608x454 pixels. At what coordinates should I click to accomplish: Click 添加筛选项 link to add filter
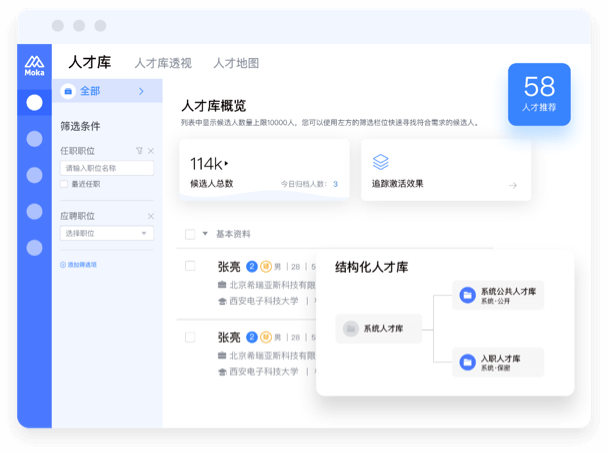coord(78,265)
